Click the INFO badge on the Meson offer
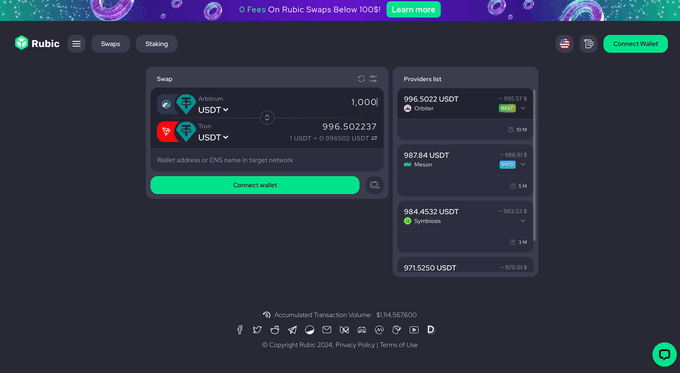 tap(507, 165)
